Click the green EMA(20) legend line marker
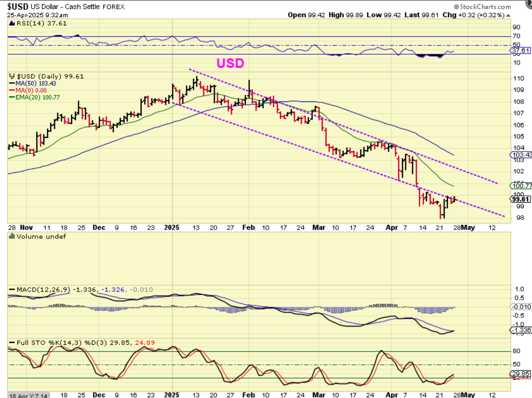Image resolution: width=532 pixels, height=398 pixels. pos(12,97)
